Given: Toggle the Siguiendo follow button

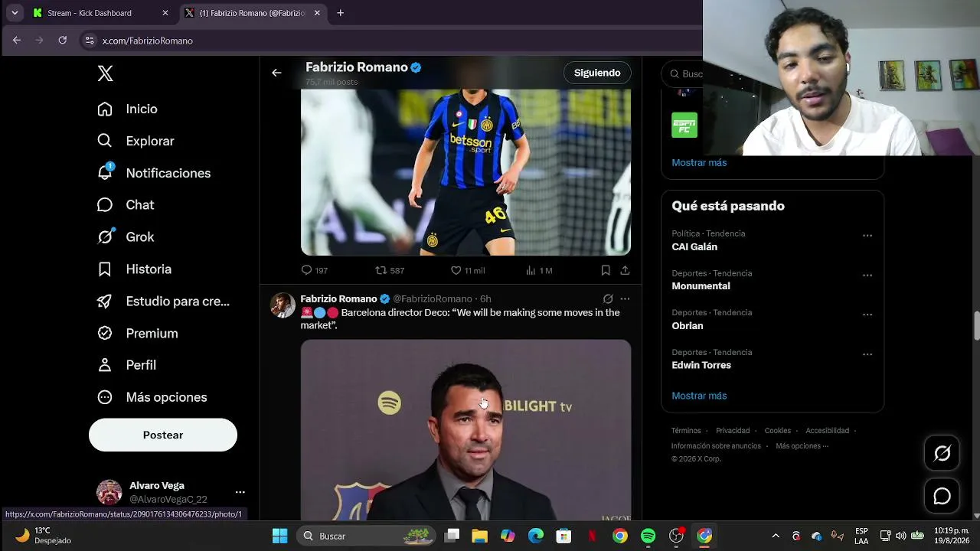Looking at the screenshot, I should (x=597, y=73).
